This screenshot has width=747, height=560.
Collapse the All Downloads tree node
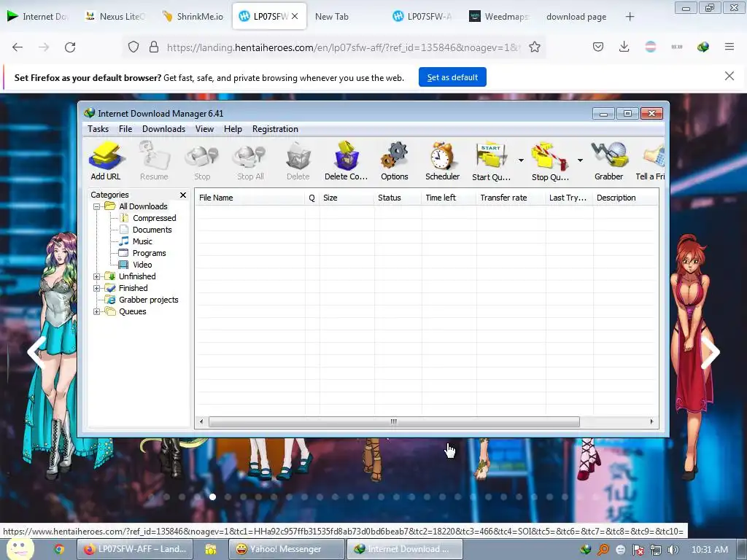[x=97, y=206]
